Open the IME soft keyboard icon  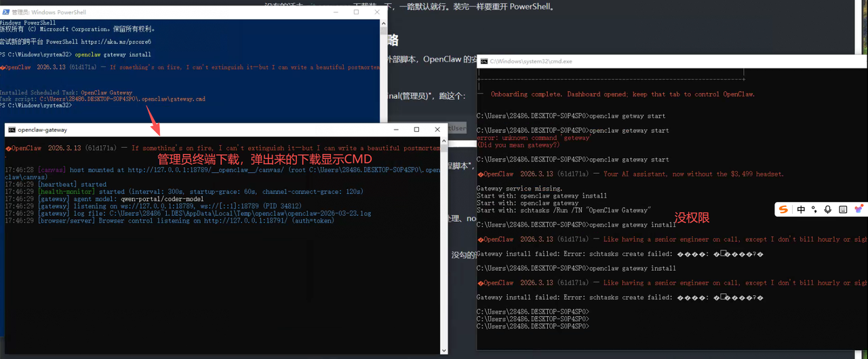pos(843,210)
